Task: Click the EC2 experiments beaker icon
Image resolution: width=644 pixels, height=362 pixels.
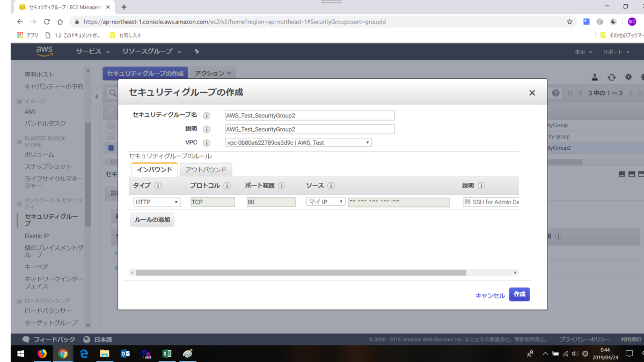Action: [595, 77]
